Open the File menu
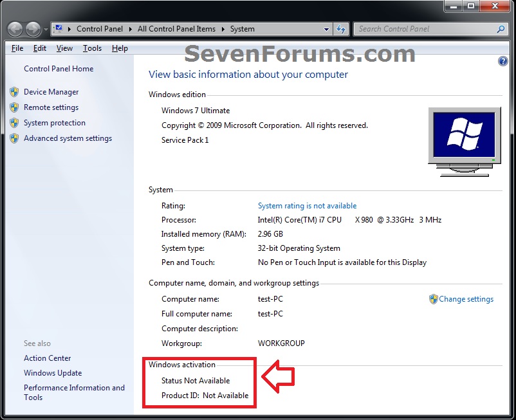Viewport: 516px width, 420px height. click(x=17, y=48)
